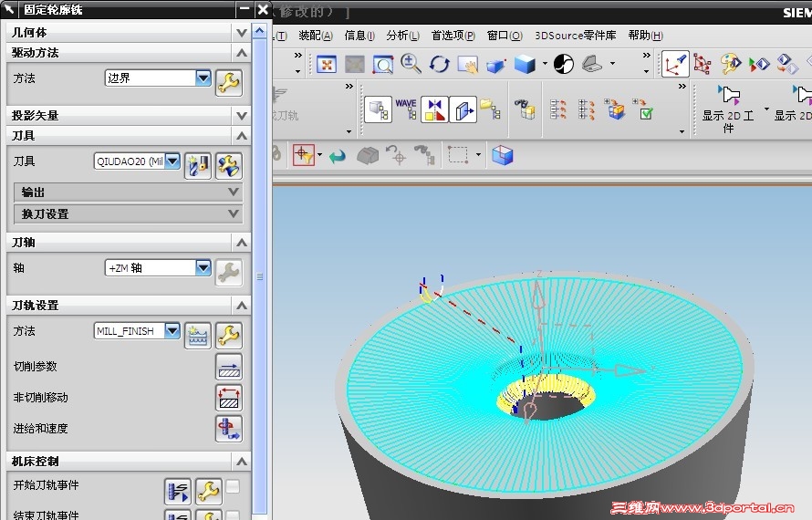The width and height of the screenshot is (812, 520).
Task: Open the 首选项(P) preferences menu
Action: pos(453,36)
